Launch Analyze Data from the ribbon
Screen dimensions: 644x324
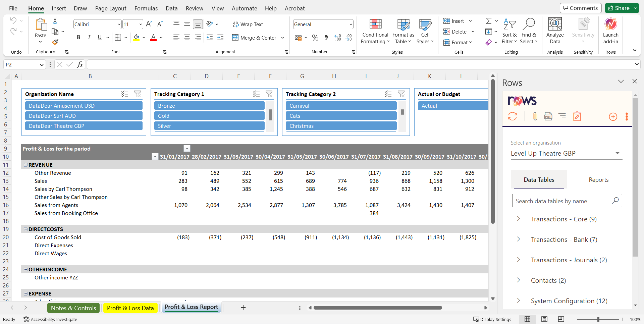(555, 31)
